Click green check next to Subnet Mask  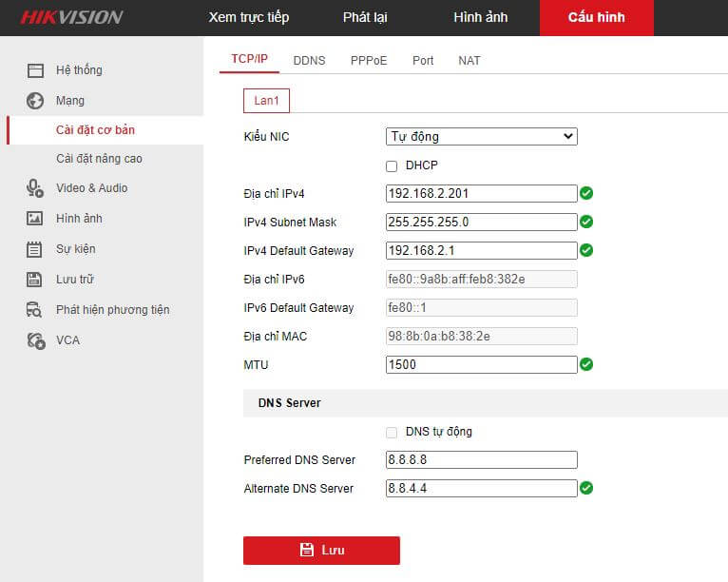(x=586, y=222)
